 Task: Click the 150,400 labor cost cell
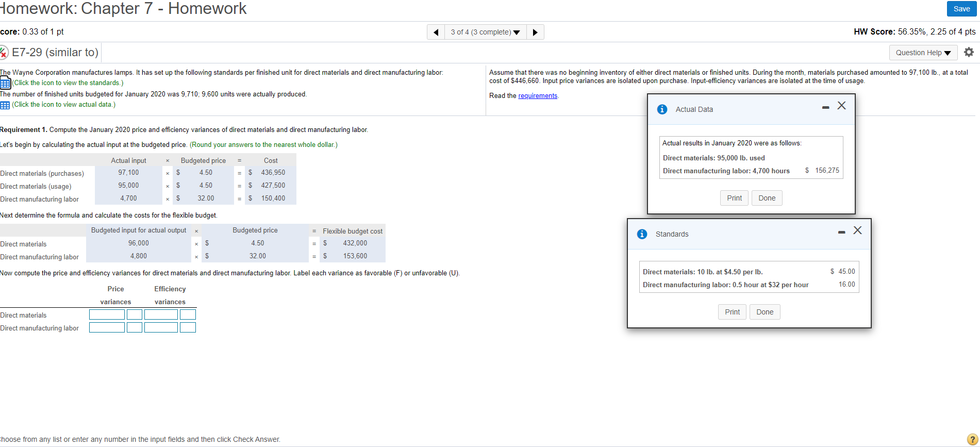click(x=273, y=198)
